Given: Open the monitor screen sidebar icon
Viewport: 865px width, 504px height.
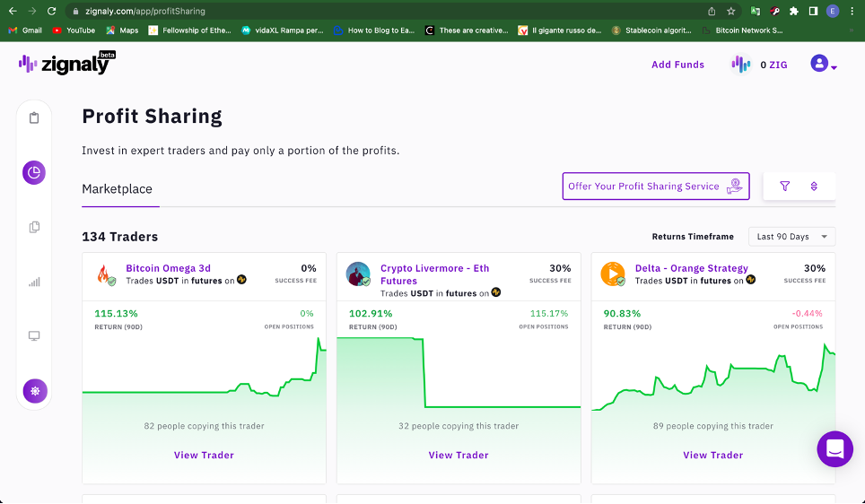Looking at the screenshot, I should point(34,335).
